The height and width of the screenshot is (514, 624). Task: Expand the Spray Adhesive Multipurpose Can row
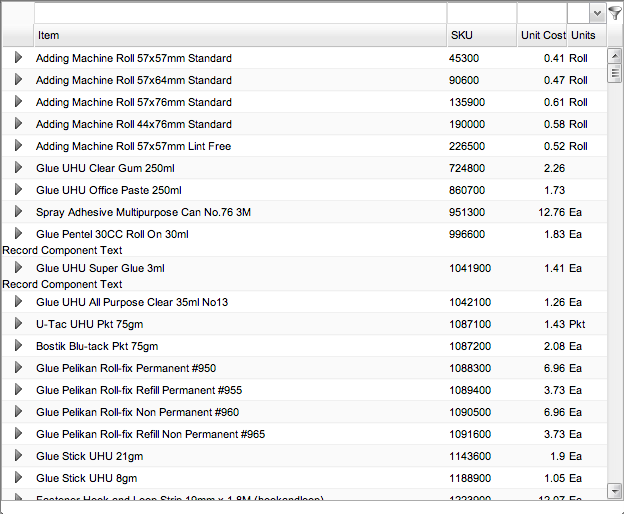[18, 212]
